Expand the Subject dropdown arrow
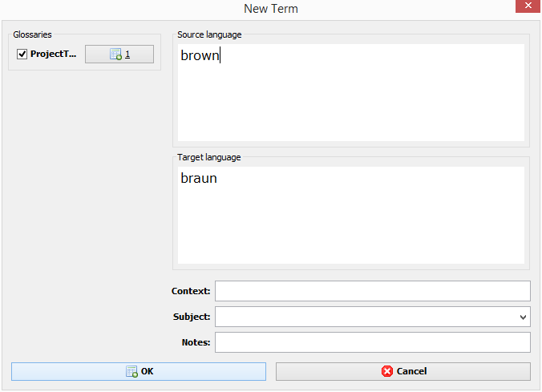 tap(524, 317)
